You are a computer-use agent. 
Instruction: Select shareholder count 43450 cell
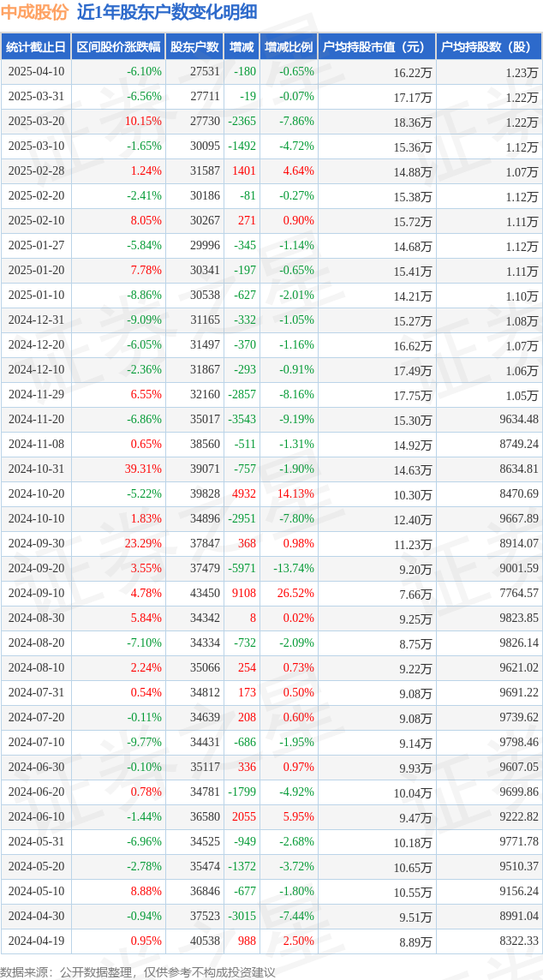tap(195, 594)
